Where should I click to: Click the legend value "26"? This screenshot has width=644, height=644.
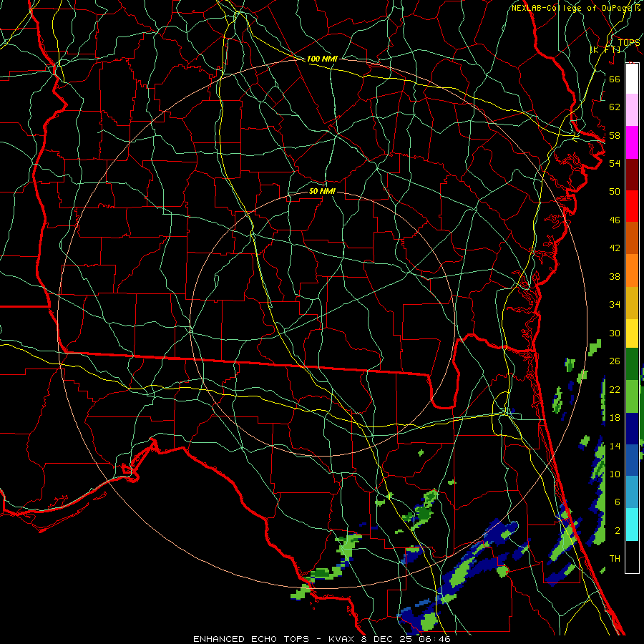point(615,361)
